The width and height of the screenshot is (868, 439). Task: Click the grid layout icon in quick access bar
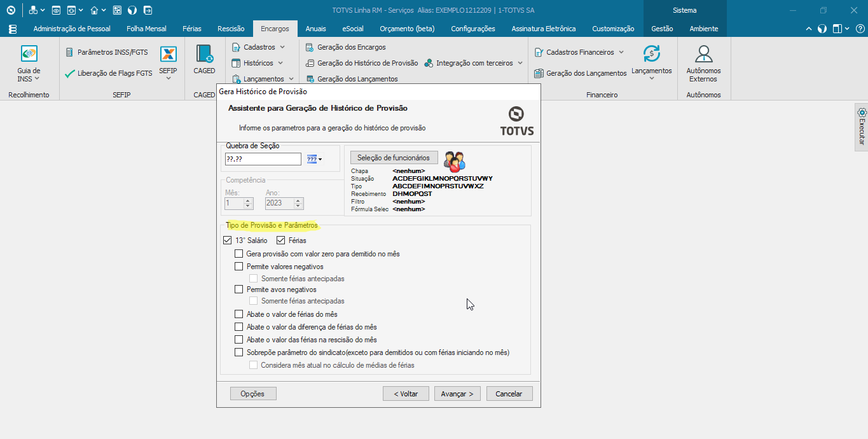pyautogui.click(x=117, y=10)
